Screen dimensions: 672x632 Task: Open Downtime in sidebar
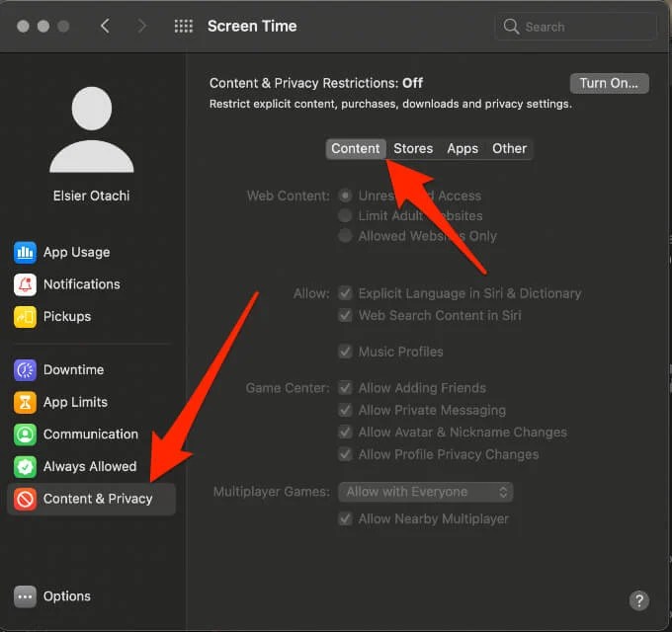(x=91, y=370)
